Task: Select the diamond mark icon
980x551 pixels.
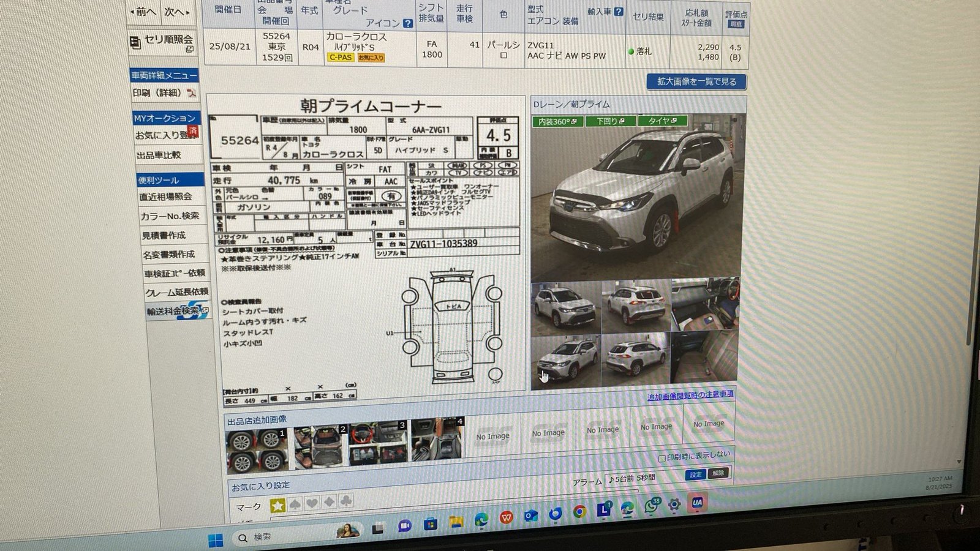Action: click(x=329, y=502)
